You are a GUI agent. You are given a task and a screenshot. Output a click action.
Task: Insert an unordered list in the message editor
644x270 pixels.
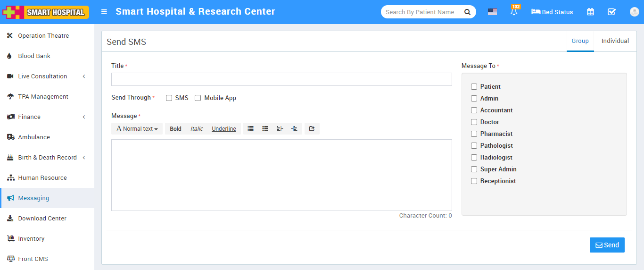pyautogui.click(x=251, y=129)
